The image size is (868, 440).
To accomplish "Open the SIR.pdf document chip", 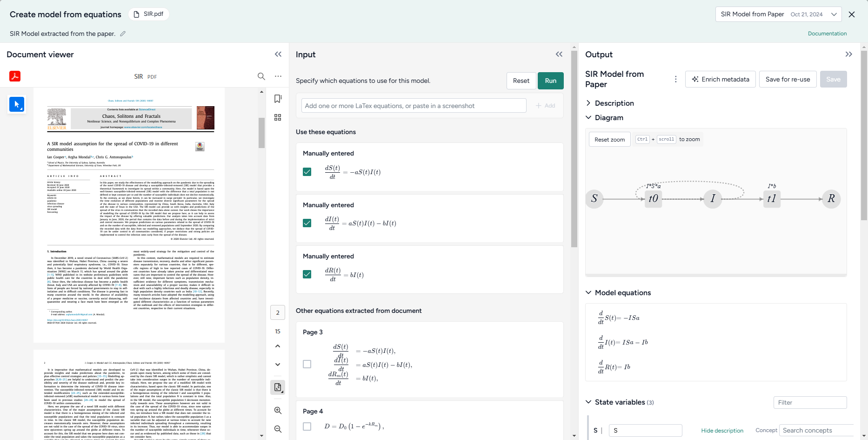I will (x=149, y=14).
